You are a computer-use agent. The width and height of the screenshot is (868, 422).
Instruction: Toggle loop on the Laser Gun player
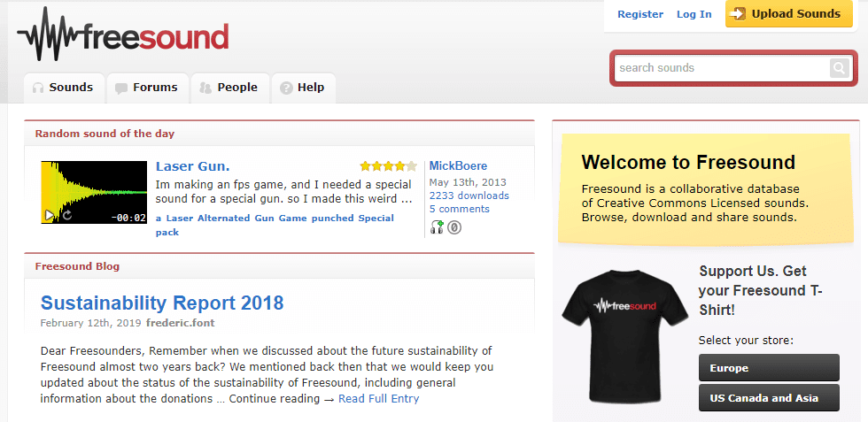pyautogui.click(x=66, y=215)
